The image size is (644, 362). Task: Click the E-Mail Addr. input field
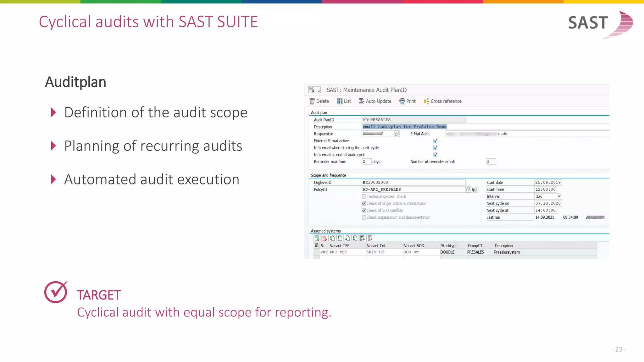click(x=527, y=134)
